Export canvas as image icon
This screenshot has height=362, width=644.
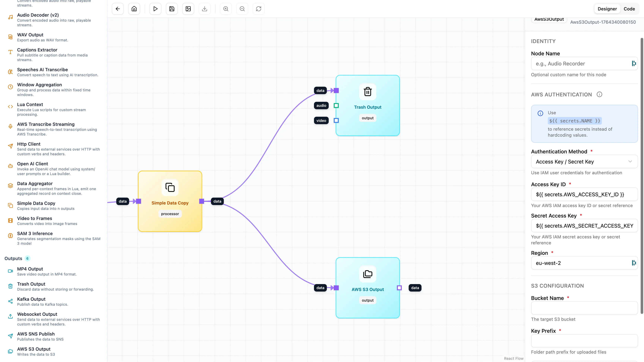click(x=188, y=9)
